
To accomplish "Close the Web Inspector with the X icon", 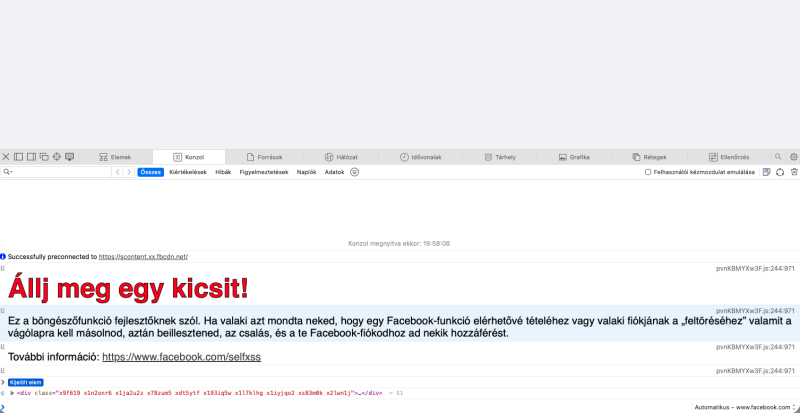I will click(x=6, y=157).
